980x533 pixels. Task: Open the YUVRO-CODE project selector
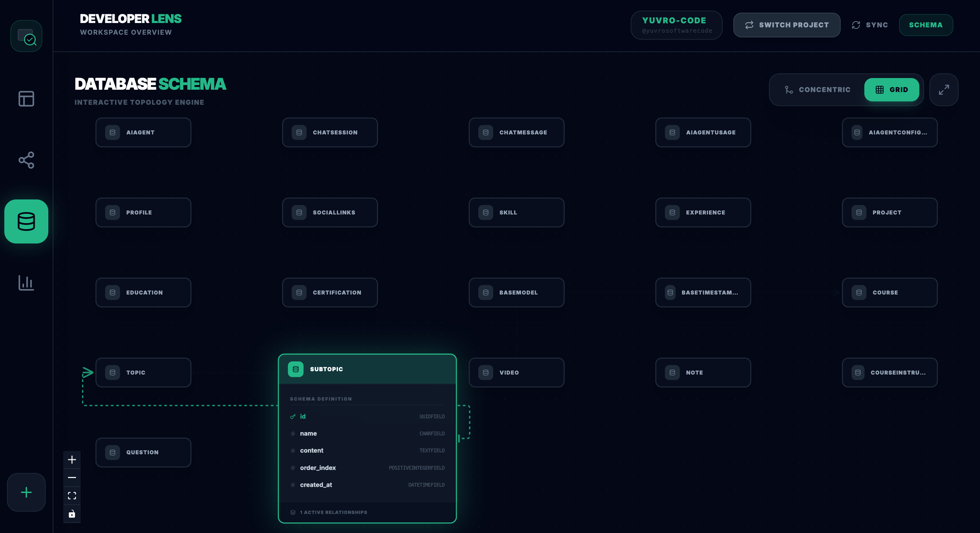point(676,25)
